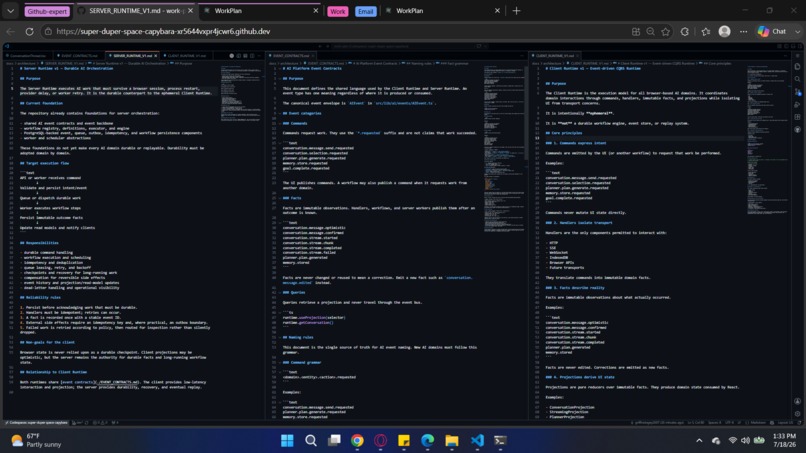This screenshot has height=453, width=806.
Task: Collapse the Command grammar section fold arrow
Action: 279,363
